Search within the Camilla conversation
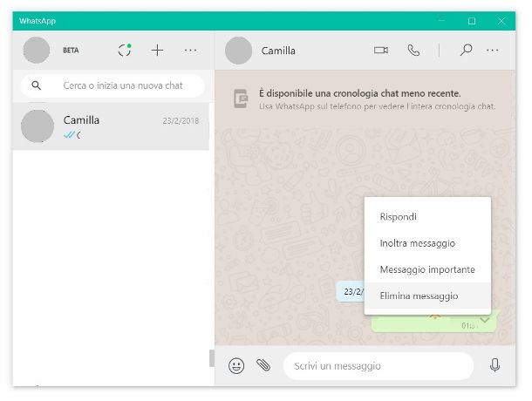Viewport: 532px width, 401px height. tap(467, 50)
